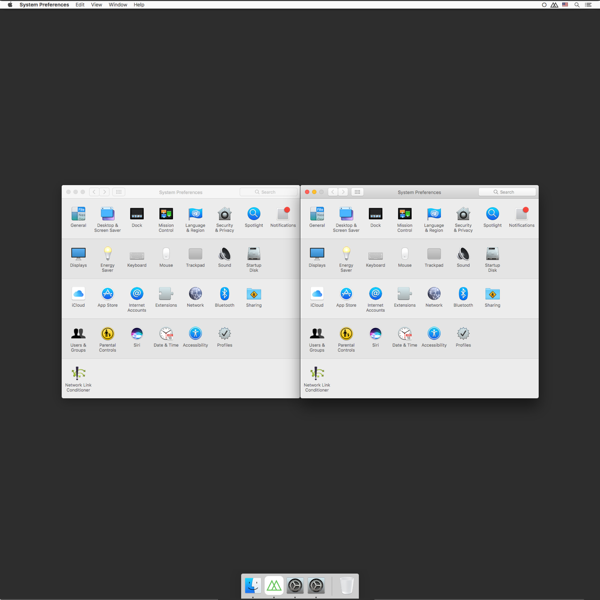Open Mouse preferences in the left window
Image resolution: width=600 pixels, height=600 pixels.
pos(166,257)
